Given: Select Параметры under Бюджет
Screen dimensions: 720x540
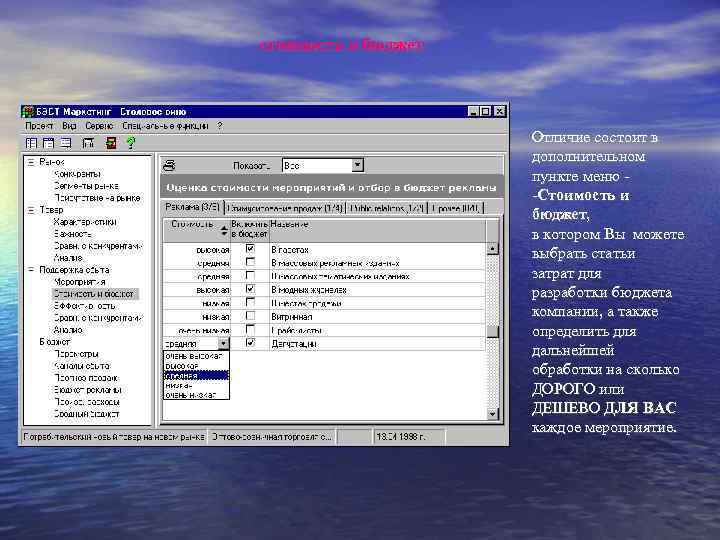Looking at the screenshot, I should point(76,354).
